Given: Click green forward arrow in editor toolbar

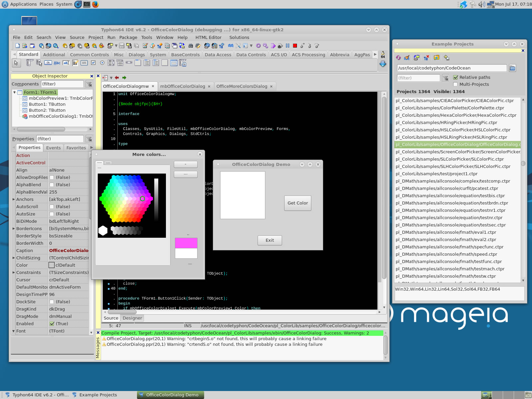Looking at the screenshot, I should [124, 78].
